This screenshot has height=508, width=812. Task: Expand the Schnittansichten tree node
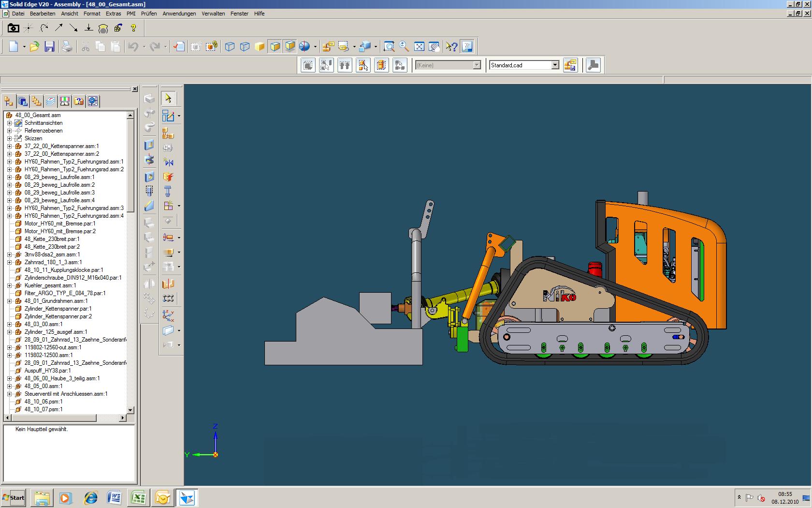click(x=9, y=123)
